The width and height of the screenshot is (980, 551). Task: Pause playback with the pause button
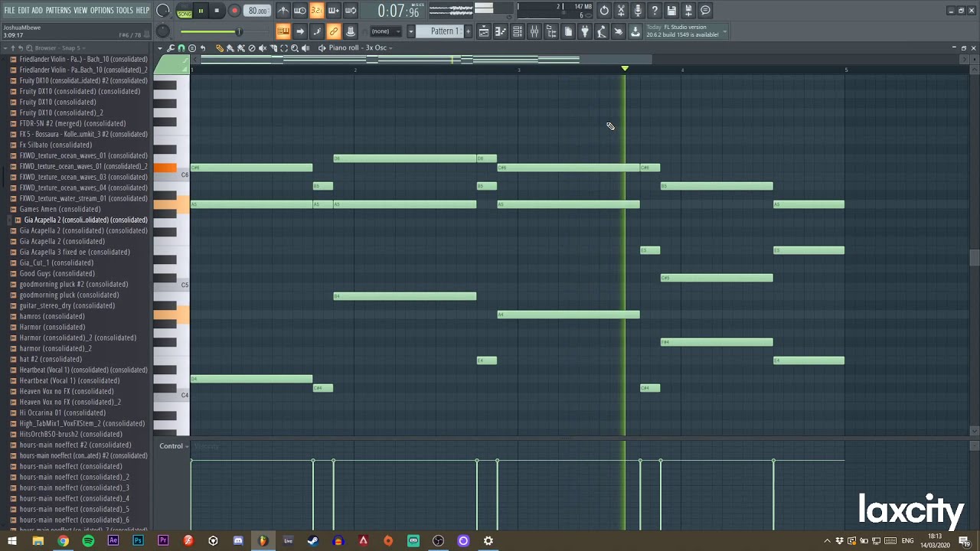pos(201,11)
